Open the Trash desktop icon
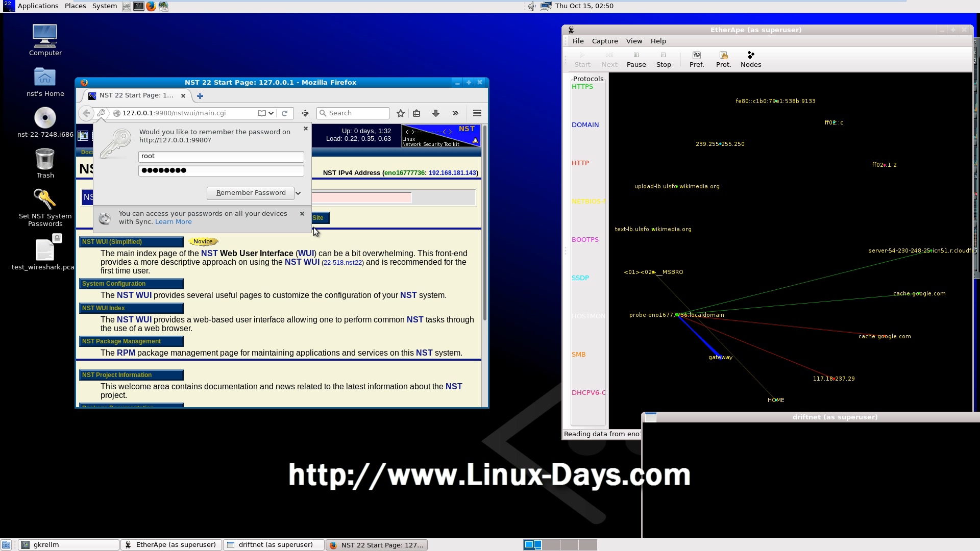The height and width of the screenshot is (551, 980). point(45,163)
